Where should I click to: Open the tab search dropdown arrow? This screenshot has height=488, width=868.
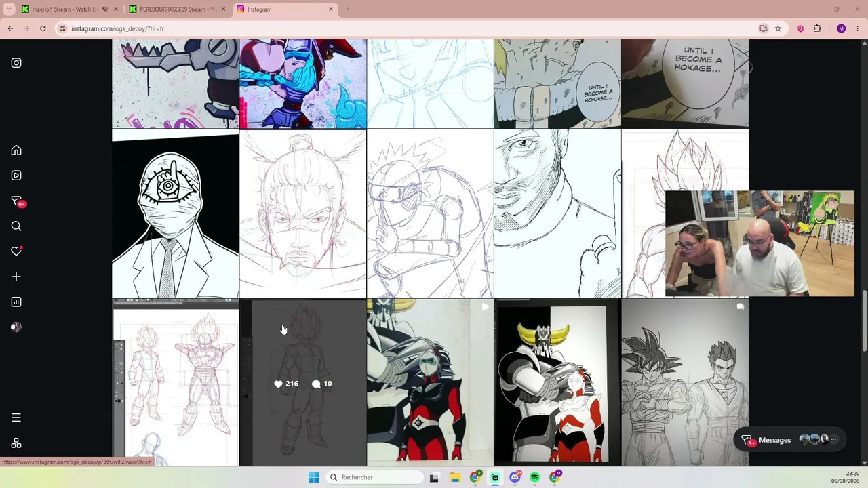(x=9, y=9)
